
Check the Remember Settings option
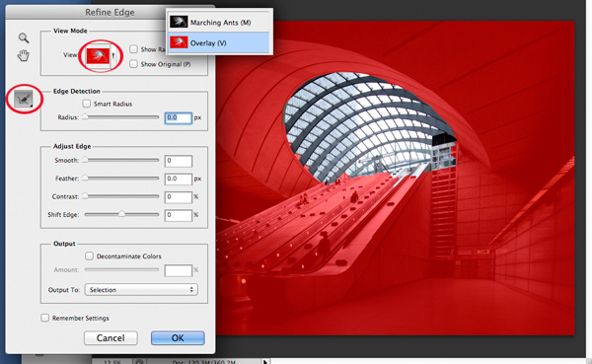pos(45,318)
